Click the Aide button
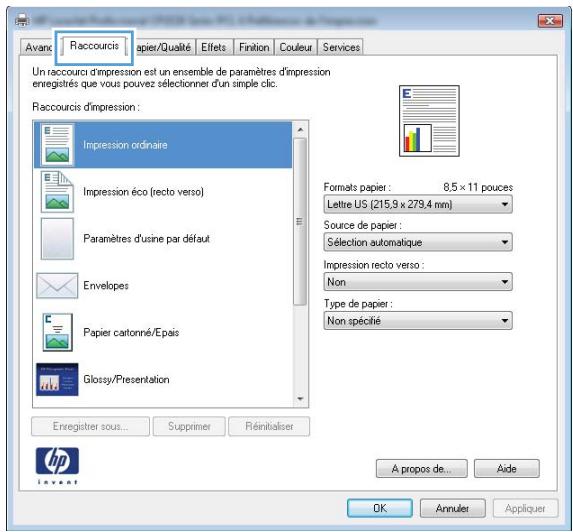 [x=506, y=468]
